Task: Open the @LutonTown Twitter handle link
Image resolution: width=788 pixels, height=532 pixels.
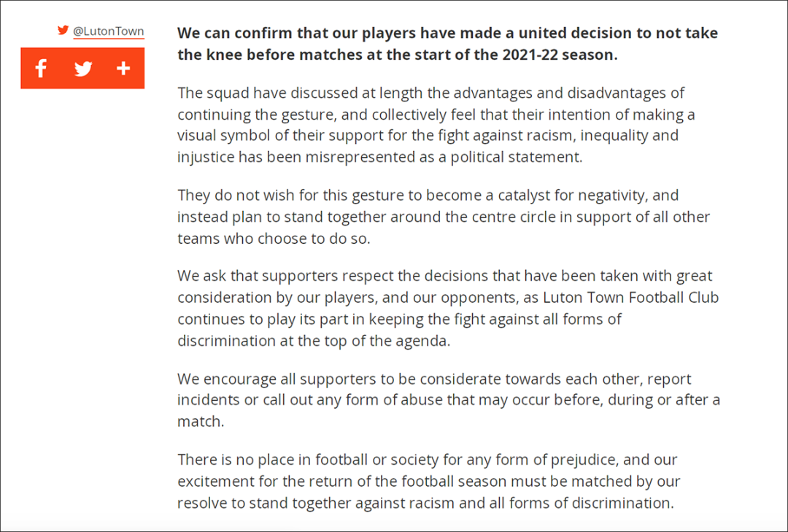Action: (109, 31)
